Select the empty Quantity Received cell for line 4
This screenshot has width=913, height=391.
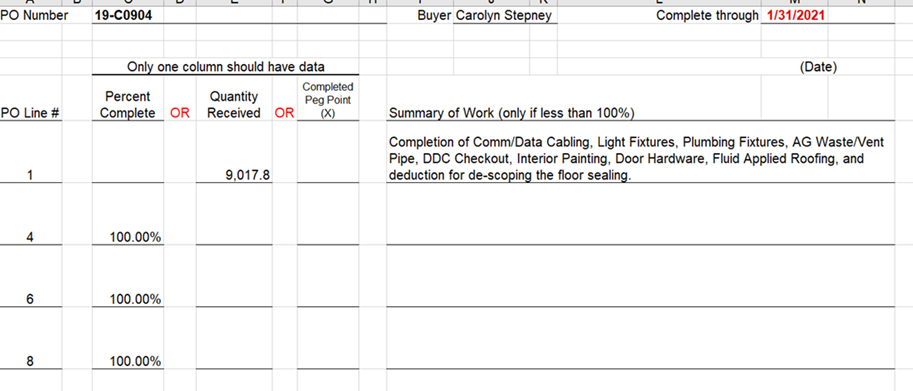(234, 214)
